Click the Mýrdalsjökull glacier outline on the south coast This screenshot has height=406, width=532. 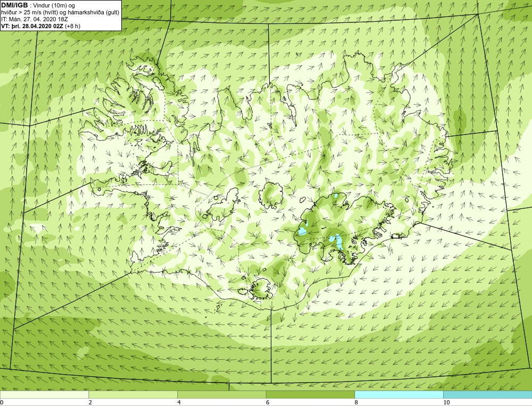point(262,287)
